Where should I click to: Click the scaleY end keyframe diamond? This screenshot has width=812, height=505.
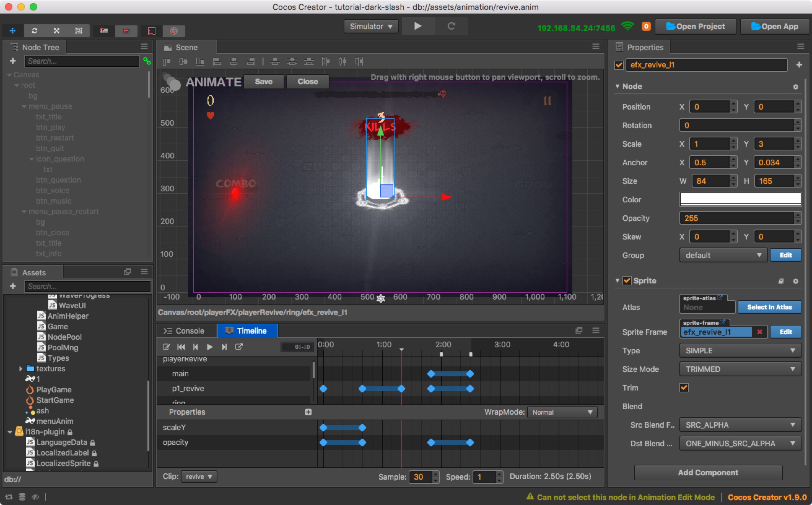[362, 428]
